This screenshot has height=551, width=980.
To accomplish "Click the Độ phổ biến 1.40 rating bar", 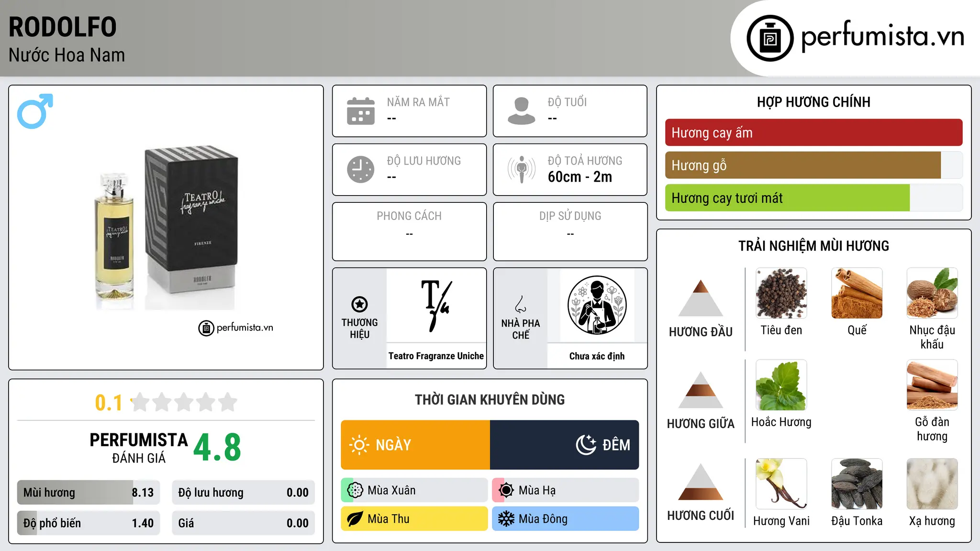I will [89, 523].
